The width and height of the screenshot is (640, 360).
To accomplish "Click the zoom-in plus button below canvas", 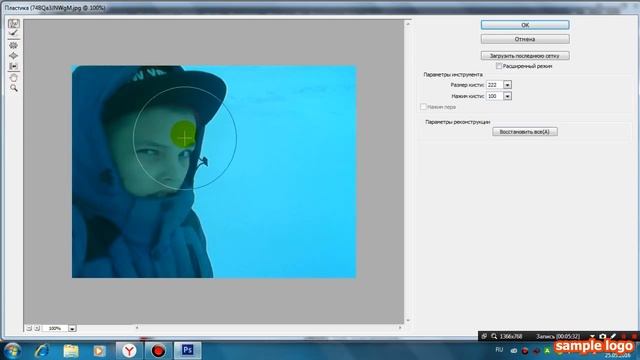I will coord(37,328).
